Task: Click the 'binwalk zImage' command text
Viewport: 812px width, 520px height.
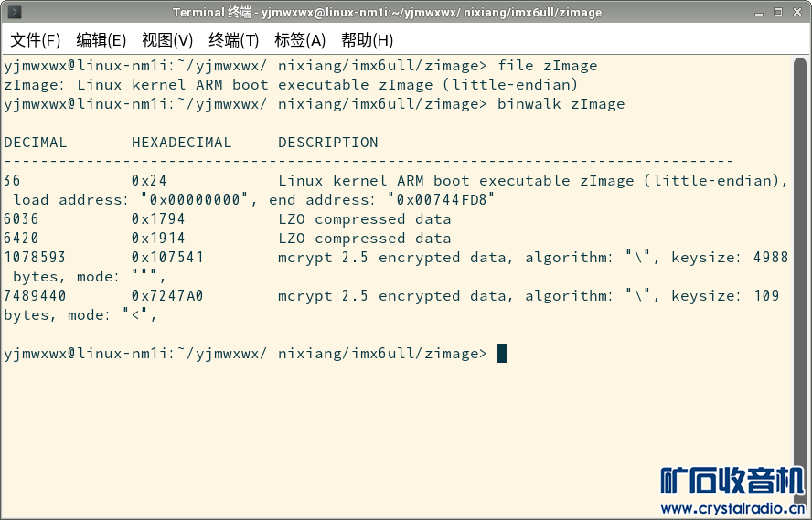Action: pos(561,104)
